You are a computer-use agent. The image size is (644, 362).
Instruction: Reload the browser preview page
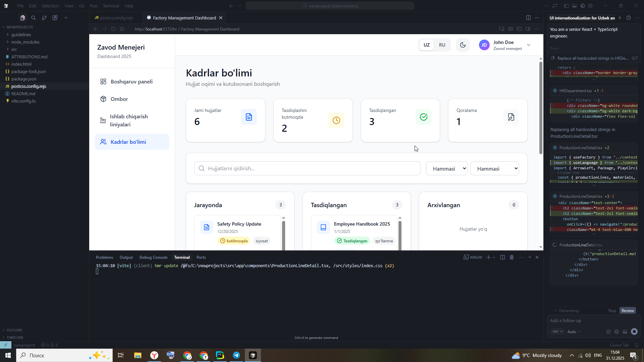[x=113, y=29]
